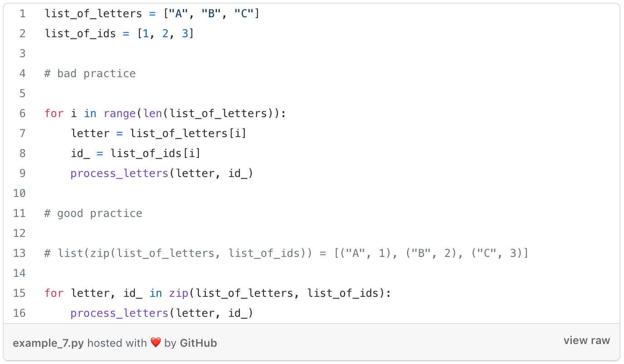
Task: Click the 'view raw' link
Action: [587, 340]
